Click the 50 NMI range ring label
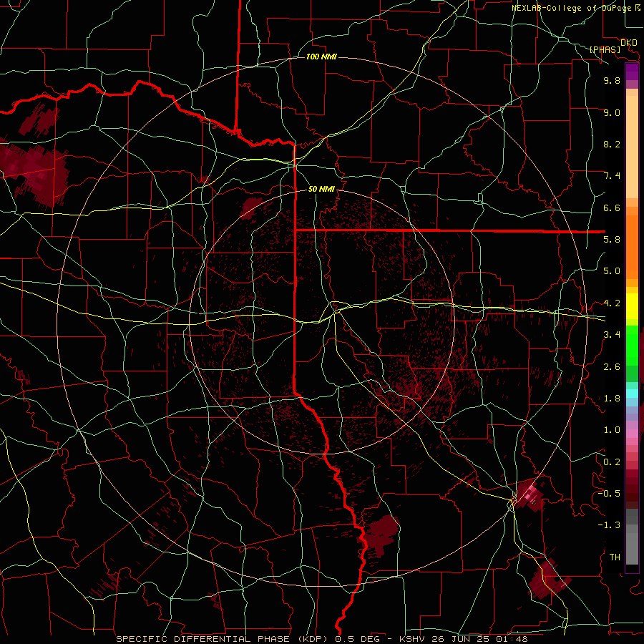The height and width of the screenshot is (644, 644). click(x=321, y=190)
